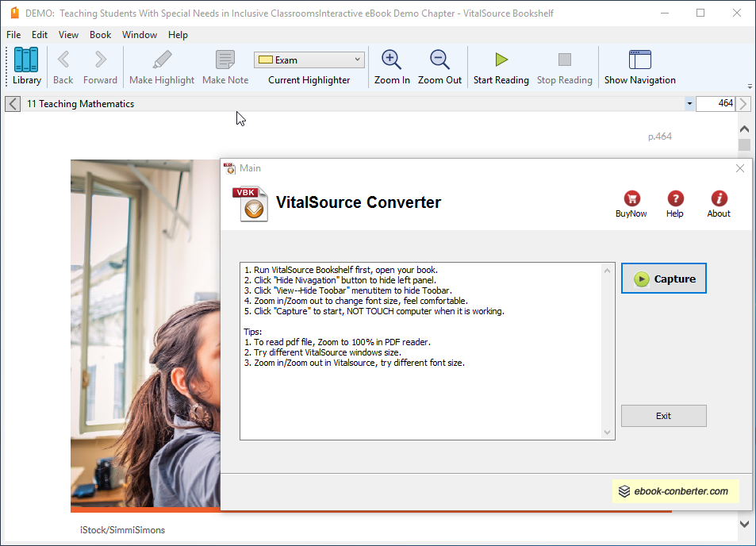Select the yellow Exam highlighter swatch
The width and height of the screenshot is (756, 546).
pyautogui.click(x=266, y=60)
